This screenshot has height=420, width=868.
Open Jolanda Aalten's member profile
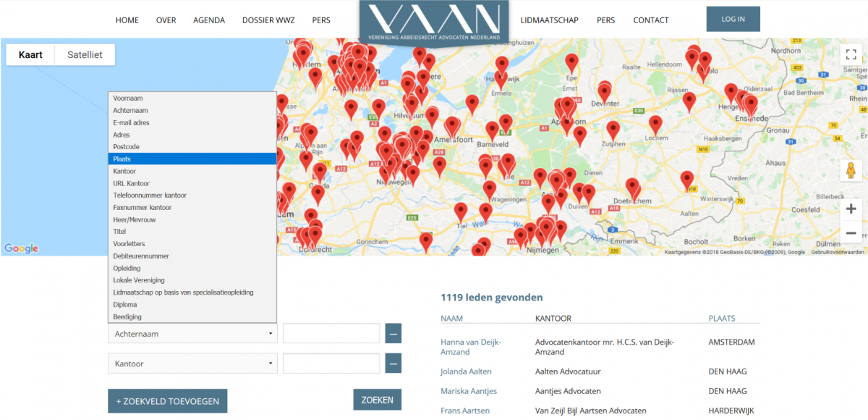click(465, 371)
